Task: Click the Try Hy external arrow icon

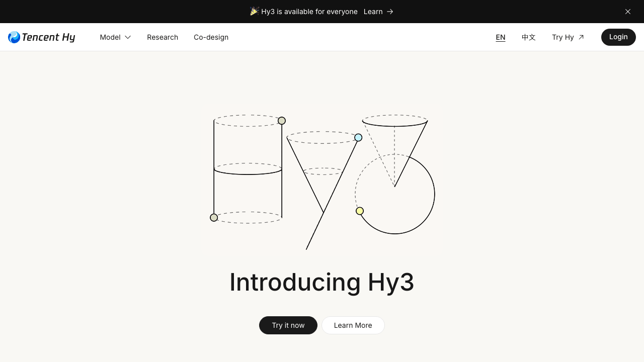Action: (x=581, y=37)
